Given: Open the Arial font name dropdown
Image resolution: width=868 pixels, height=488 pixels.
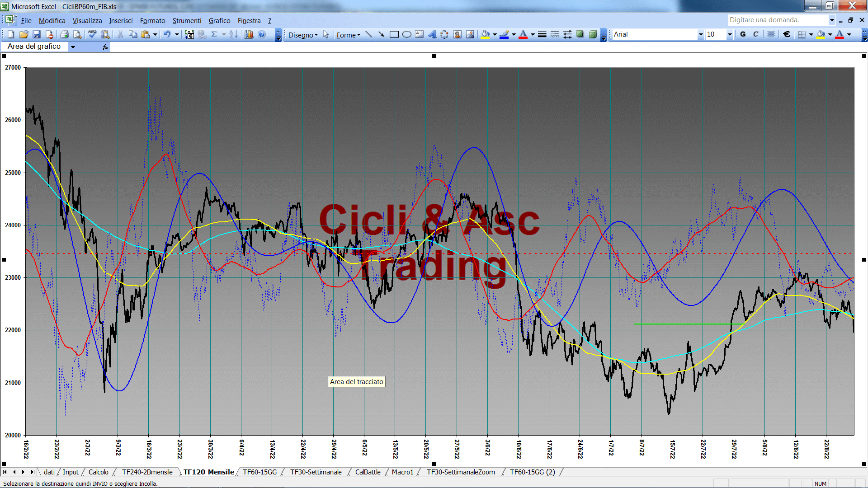Looking at the screenshot, I should click(x=701, y=34).
